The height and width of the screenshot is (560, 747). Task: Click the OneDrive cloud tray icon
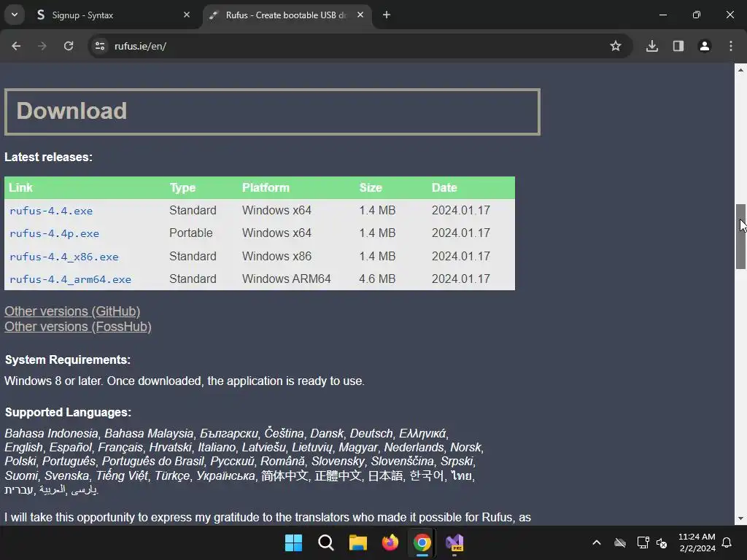pyautogui.click(x=620, y=542)
